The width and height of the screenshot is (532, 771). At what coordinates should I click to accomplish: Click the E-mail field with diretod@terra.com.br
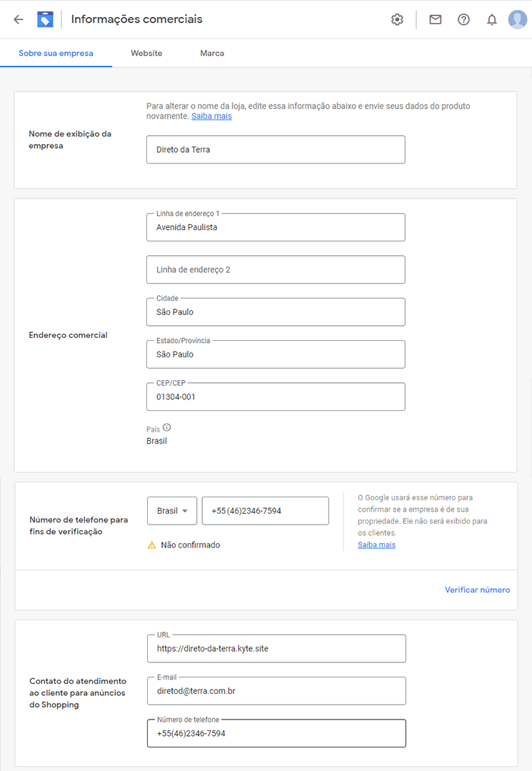click(276, 691)
